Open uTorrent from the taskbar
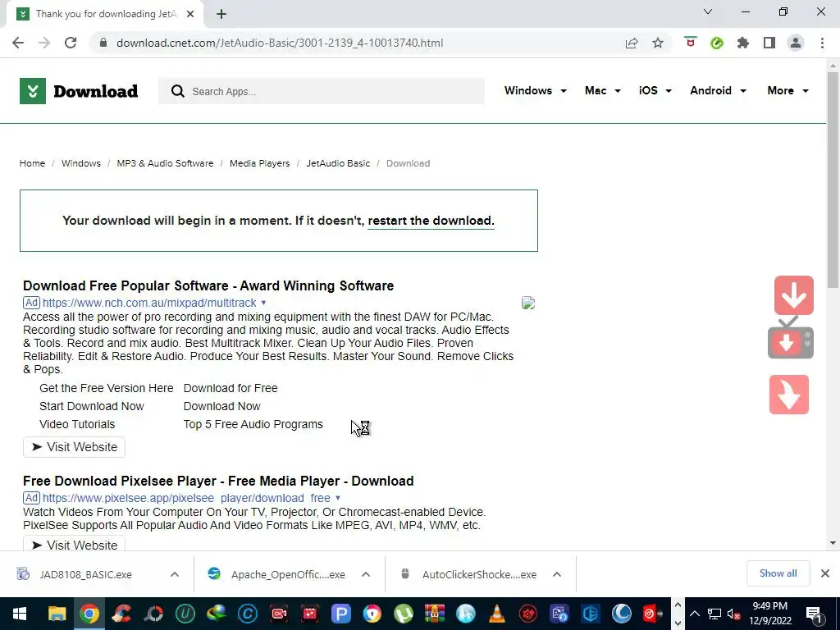Viewport: 840px width, 630px height. coord(404,614)
